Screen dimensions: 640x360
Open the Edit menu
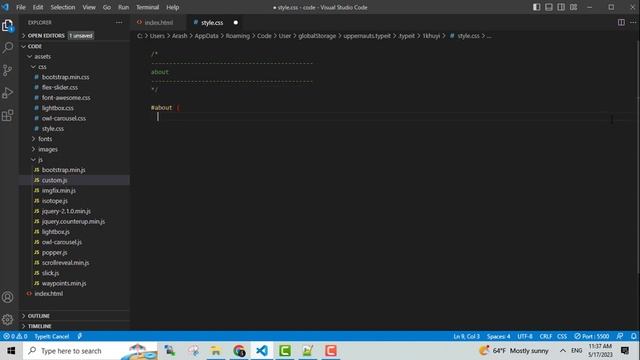tap(38, 7)
